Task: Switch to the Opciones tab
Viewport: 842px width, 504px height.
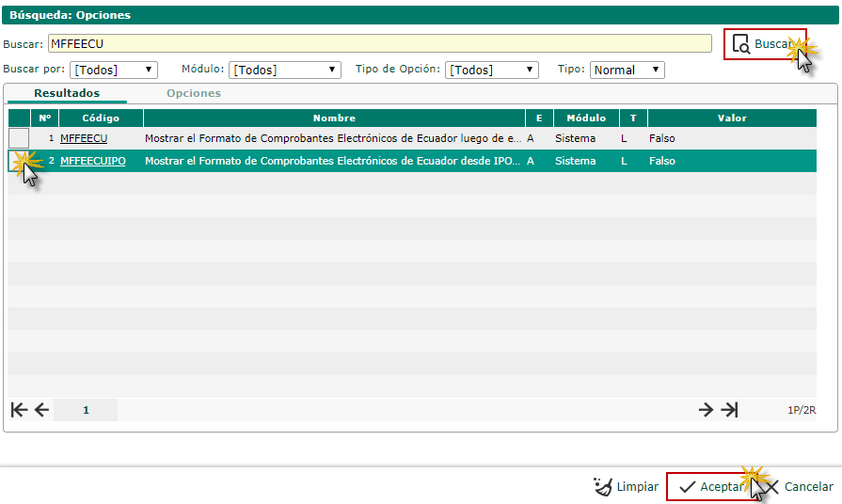Action: click(193, 93)
